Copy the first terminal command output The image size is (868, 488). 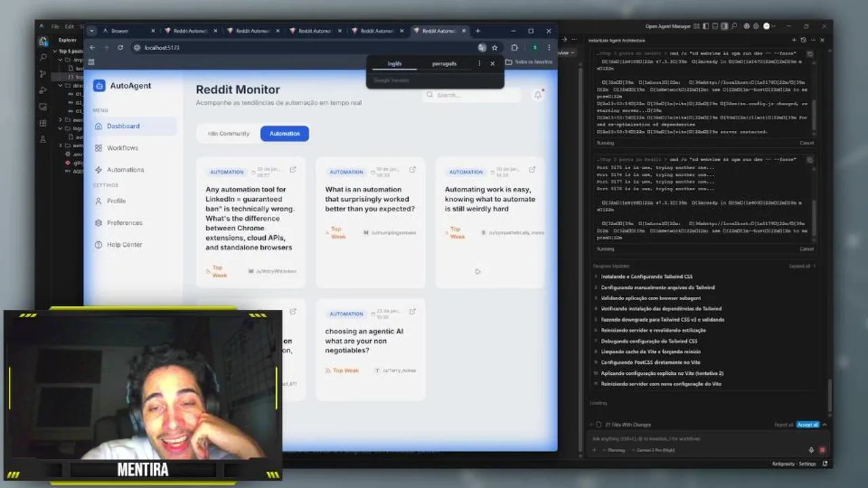[x=809, y=54]
